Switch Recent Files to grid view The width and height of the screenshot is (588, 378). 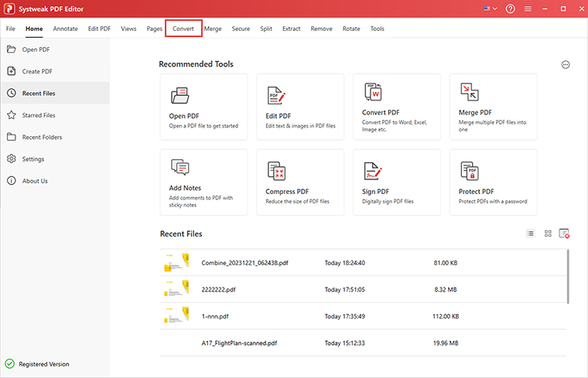coord(548,233)
